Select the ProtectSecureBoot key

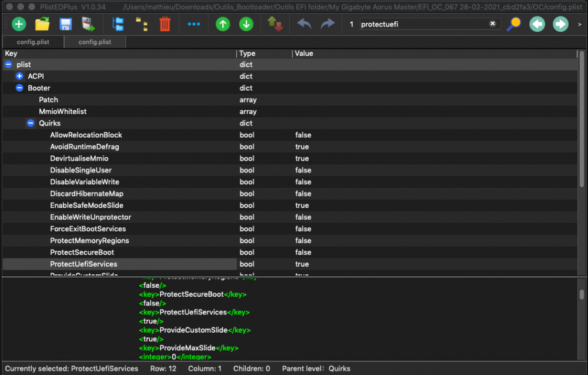point(82,252)
